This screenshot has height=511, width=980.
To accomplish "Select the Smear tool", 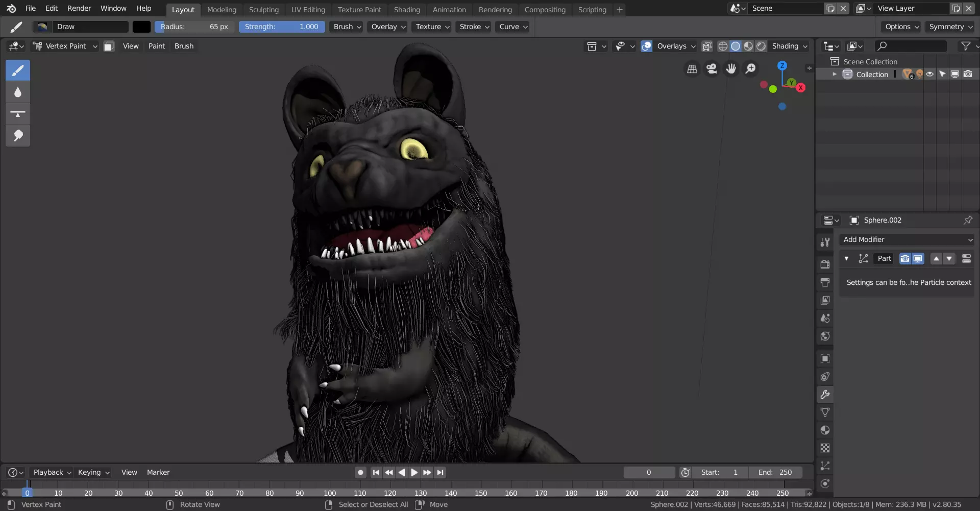I will point(18,136).
